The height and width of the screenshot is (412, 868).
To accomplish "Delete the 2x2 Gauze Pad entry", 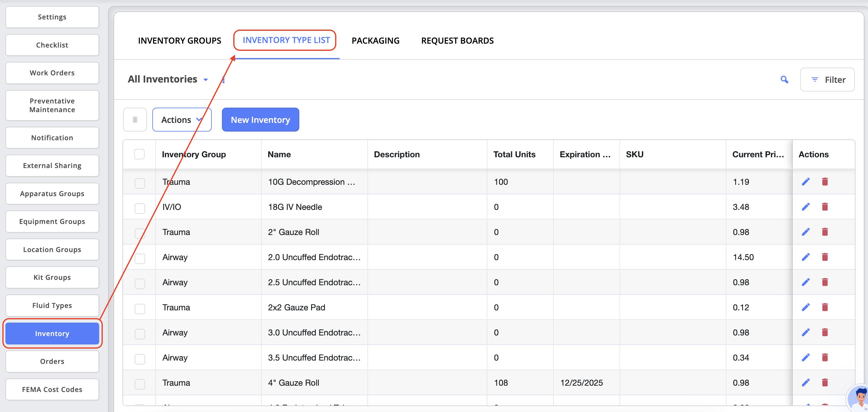I will 824,307.
